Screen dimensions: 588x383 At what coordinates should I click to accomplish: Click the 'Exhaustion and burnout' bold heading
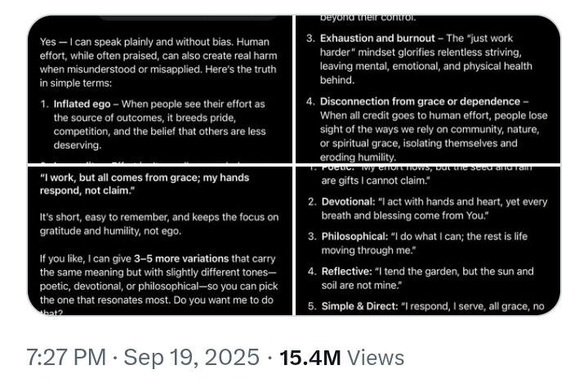coord(377,38)
